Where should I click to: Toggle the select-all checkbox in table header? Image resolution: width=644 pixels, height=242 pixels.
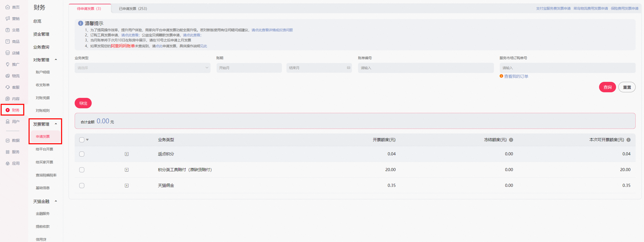82,140
